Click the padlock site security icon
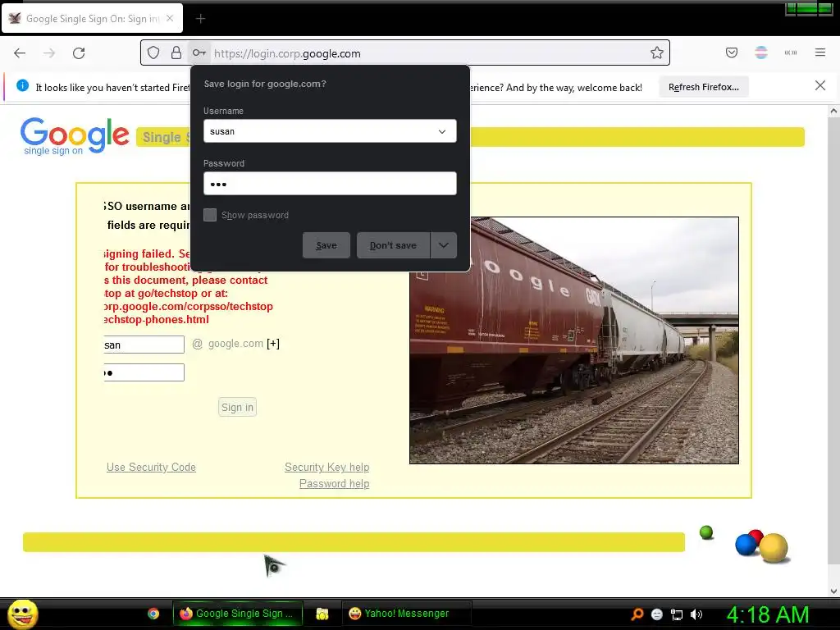The height and width of the screenshot is (630, 840). coord(176,52)
